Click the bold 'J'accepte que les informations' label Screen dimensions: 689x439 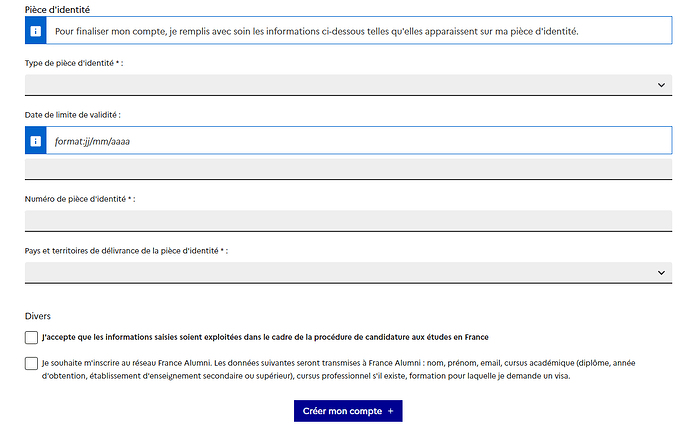tap(265, 337)
